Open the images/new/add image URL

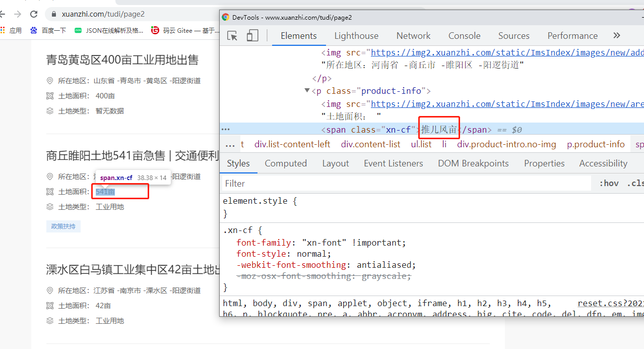point(507,52)
